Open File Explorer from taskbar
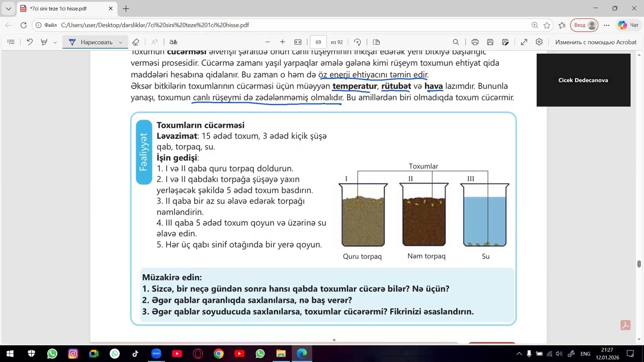Image resolution: width=644 pixels, height=362 pixels. coord(281,354)
